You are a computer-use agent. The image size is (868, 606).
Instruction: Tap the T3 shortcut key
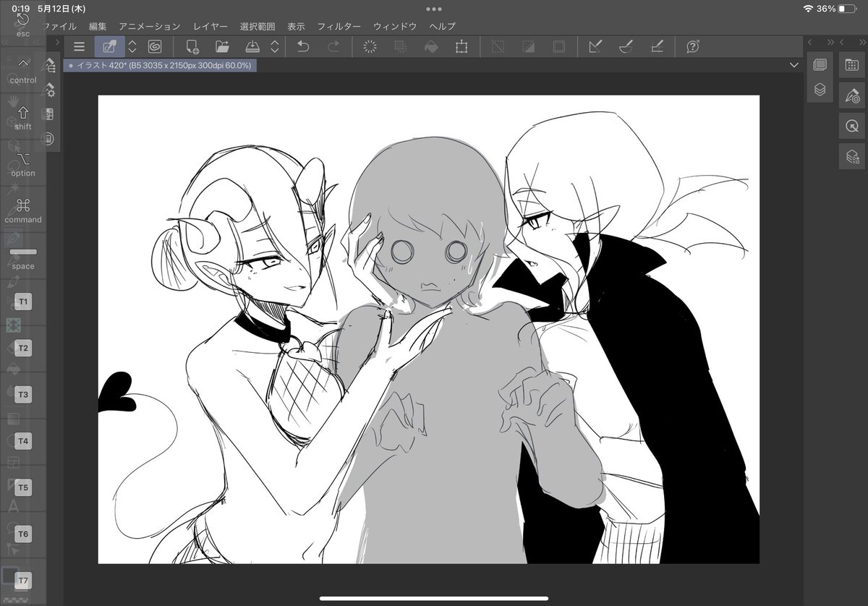click(23, 394)
